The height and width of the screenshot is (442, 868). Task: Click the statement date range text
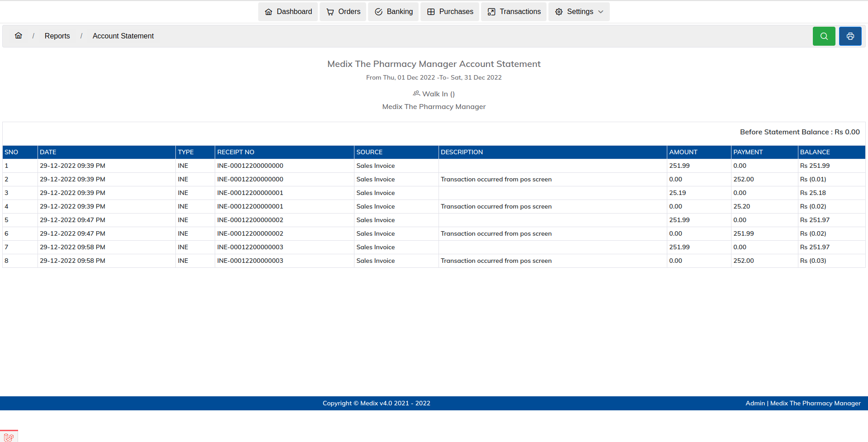coord(434,77)
